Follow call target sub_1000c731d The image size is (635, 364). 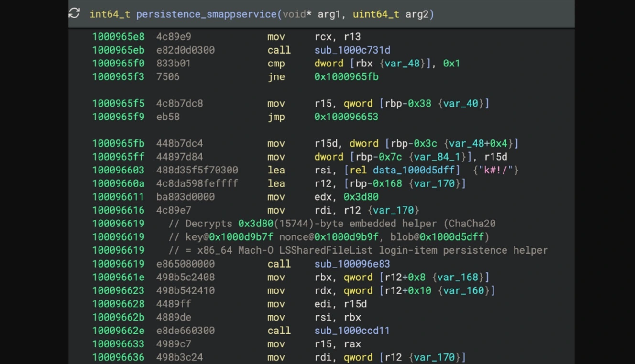(x=352, y=50)
